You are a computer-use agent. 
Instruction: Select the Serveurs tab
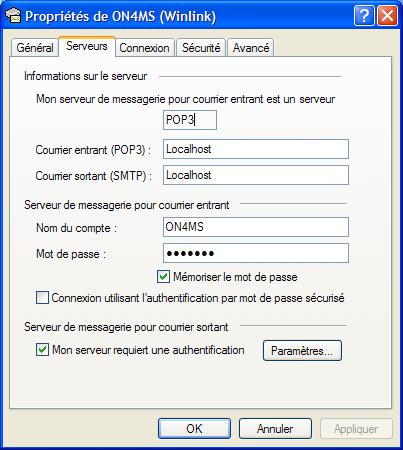(87, 46)
